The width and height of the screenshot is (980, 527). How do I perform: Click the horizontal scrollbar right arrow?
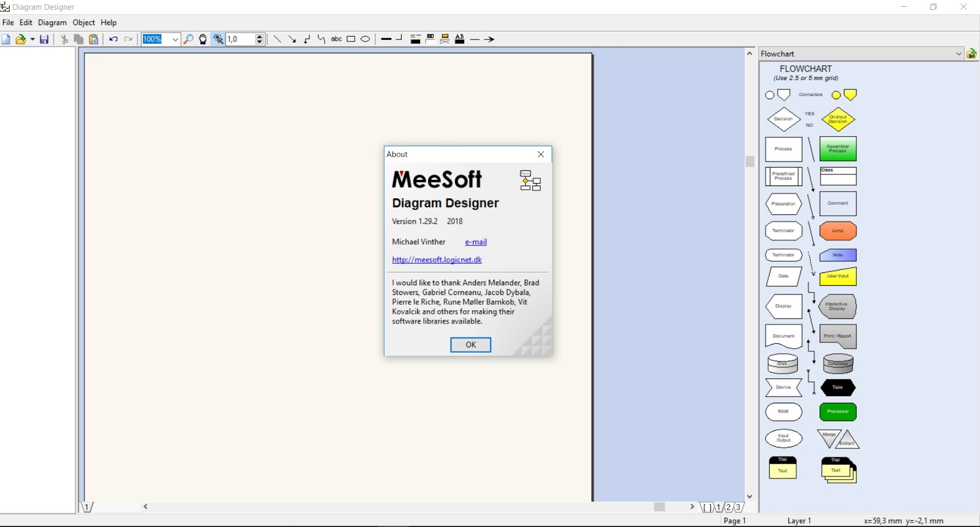point(692,507)
